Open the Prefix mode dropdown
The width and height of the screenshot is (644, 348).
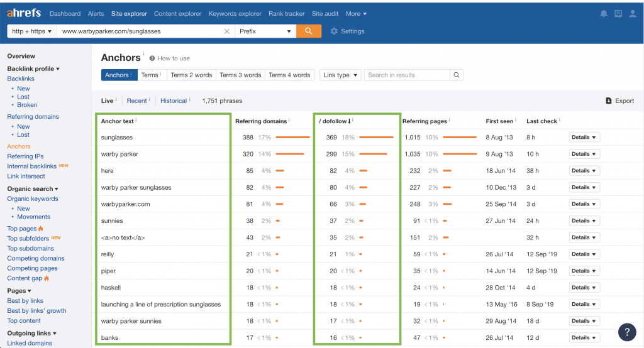point(265,31)
